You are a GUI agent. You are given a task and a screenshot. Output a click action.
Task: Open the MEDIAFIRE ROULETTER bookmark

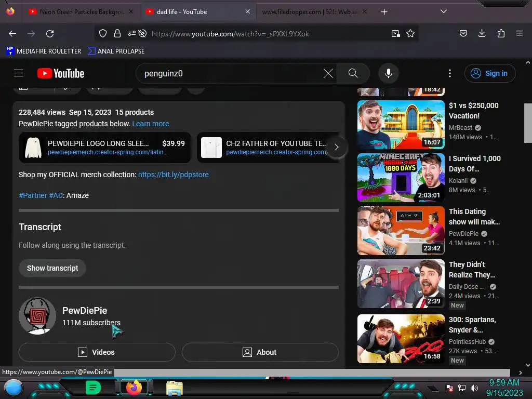[x=44, y=51]
